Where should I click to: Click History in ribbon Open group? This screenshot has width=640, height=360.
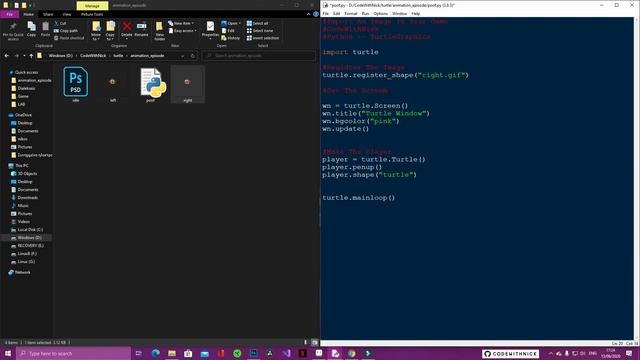(x=231, y=38)
